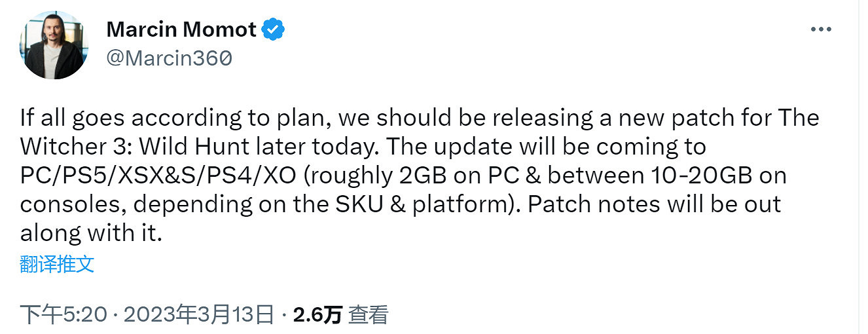Open the @Marcin360 handle link
This screenshot has width=868, height=334.
pos(168,58)
